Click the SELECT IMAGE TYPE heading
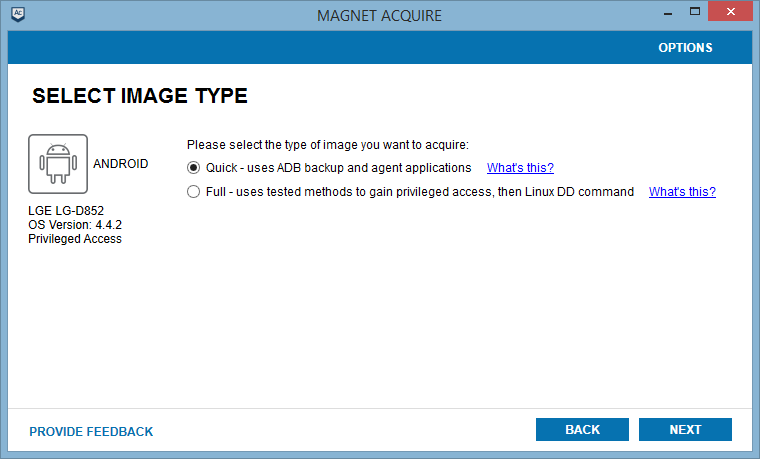The height and width of the screenshot is (459, 760). pos(140,95)
